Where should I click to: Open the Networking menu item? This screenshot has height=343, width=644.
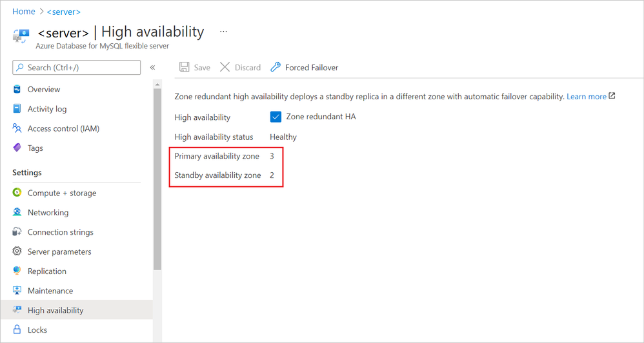coord(48,213)
